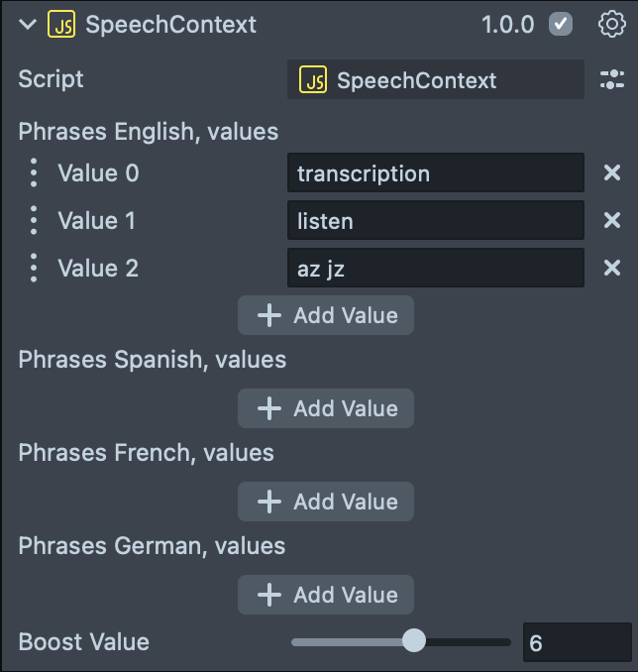Open the SpeechContext component settings gear

(x=612, y=25)
